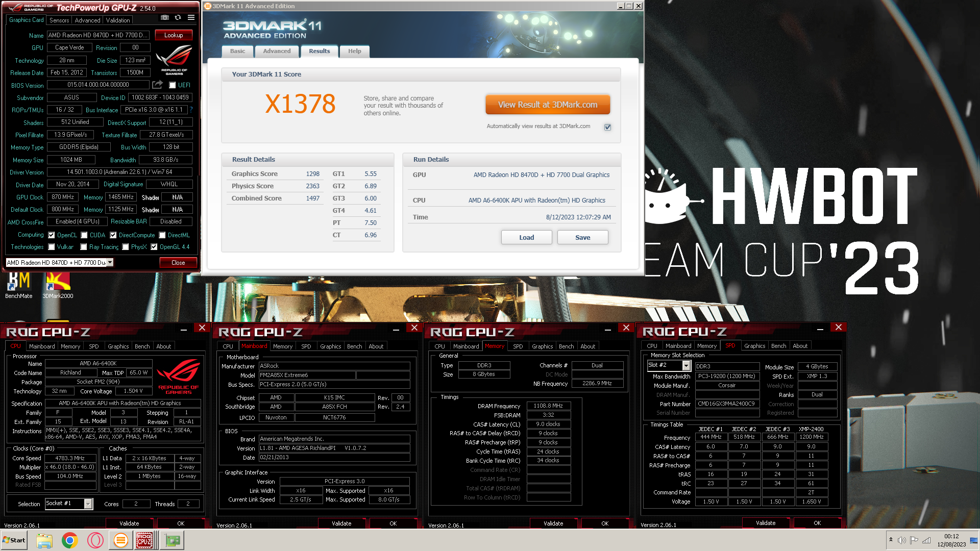The image size is (980, 551).
Task: Open Graphics tab in the CPU-Z SPD window
Action: pos(754,346)
